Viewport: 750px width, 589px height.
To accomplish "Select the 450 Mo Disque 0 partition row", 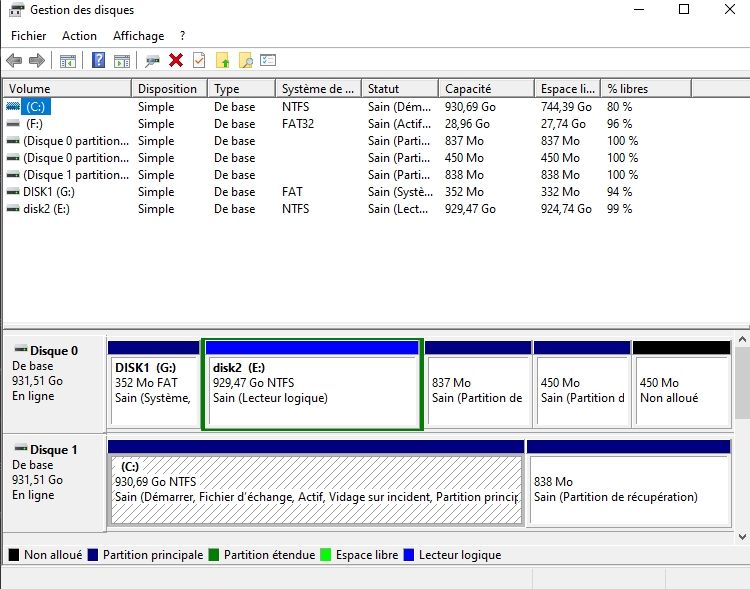I will 348,158.
